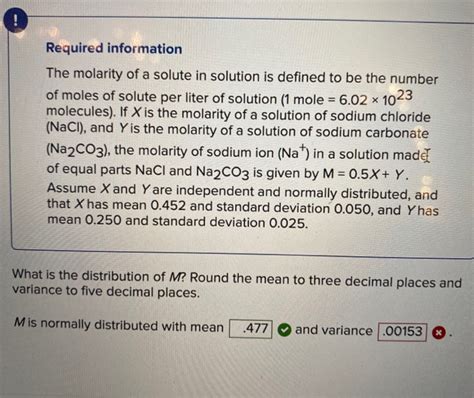Click the variance input box showing .00153

click(x=402, y=332)
